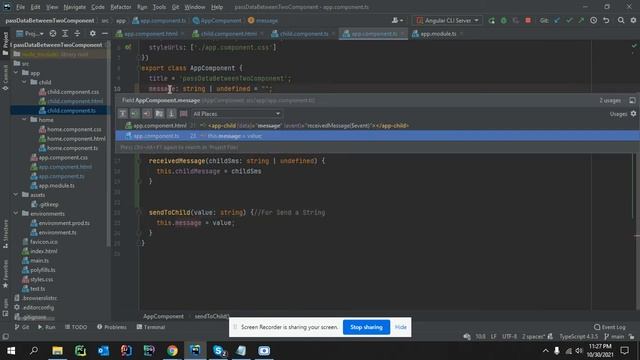
Task: Click Stop sharing button
Action: pyautogui.click(x=366, y=327)
